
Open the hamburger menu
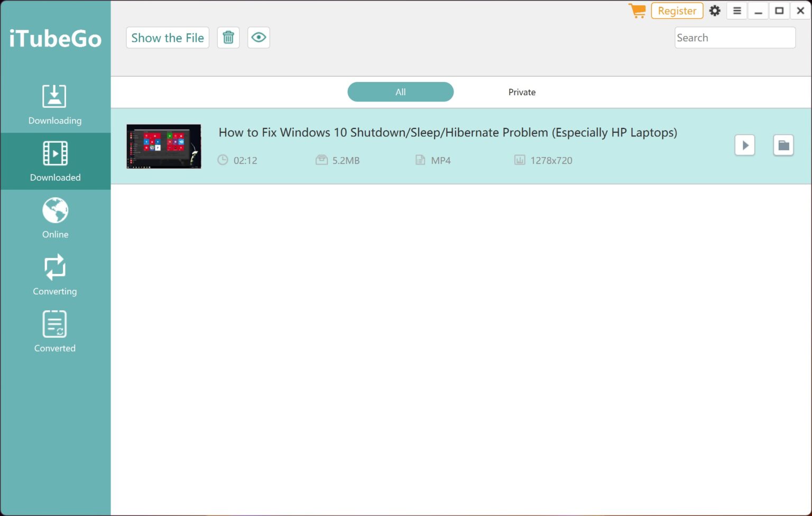[x=737, y=10]
